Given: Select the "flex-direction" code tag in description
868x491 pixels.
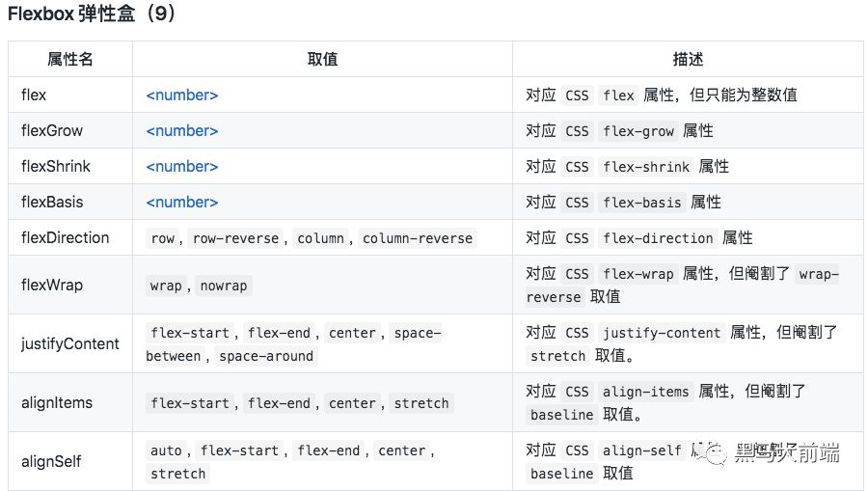Looking at the screenshot, I should point(656,238).
